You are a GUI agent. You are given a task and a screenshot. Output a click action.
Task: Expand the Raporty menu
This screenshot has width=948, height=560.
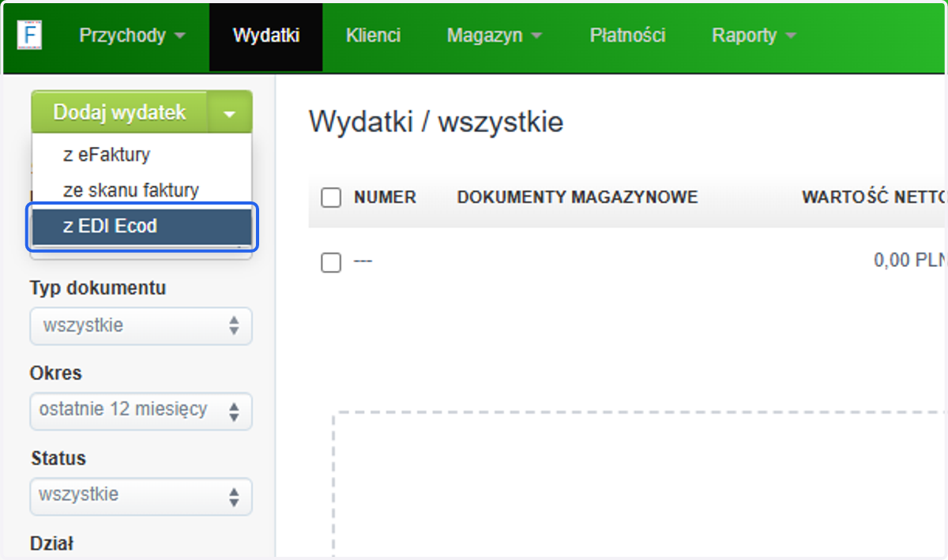[754, 36]
